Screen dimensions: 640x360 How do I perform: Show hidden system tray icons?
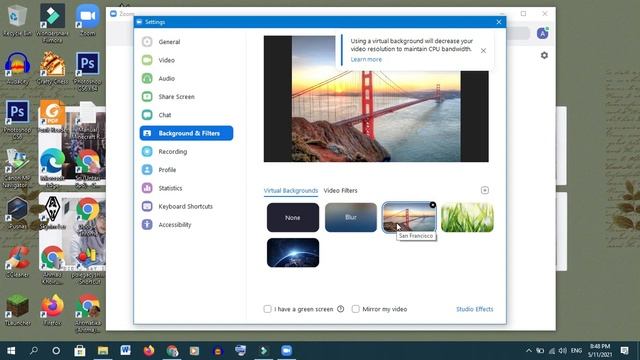click(529, 351)
